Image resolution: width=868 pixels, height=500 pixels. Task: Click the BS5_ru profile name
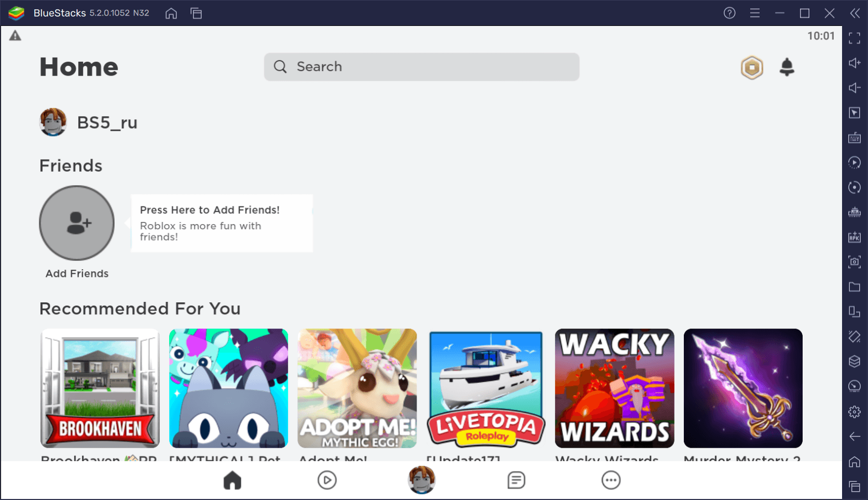click(107, 122)
